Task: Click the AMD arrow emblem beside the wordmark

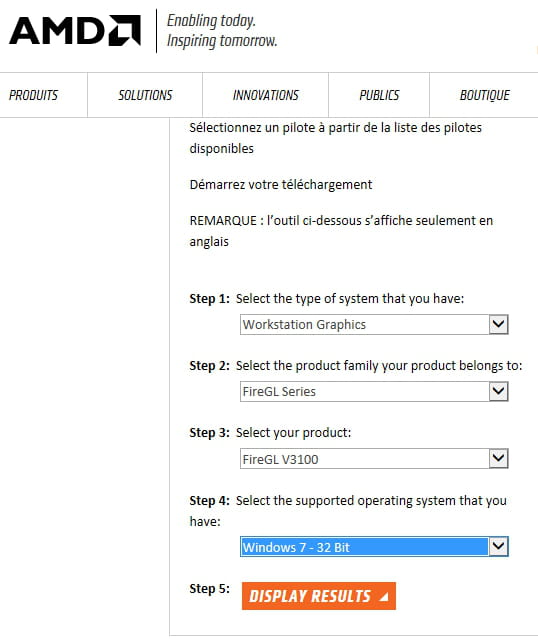Action: point(125,30)
